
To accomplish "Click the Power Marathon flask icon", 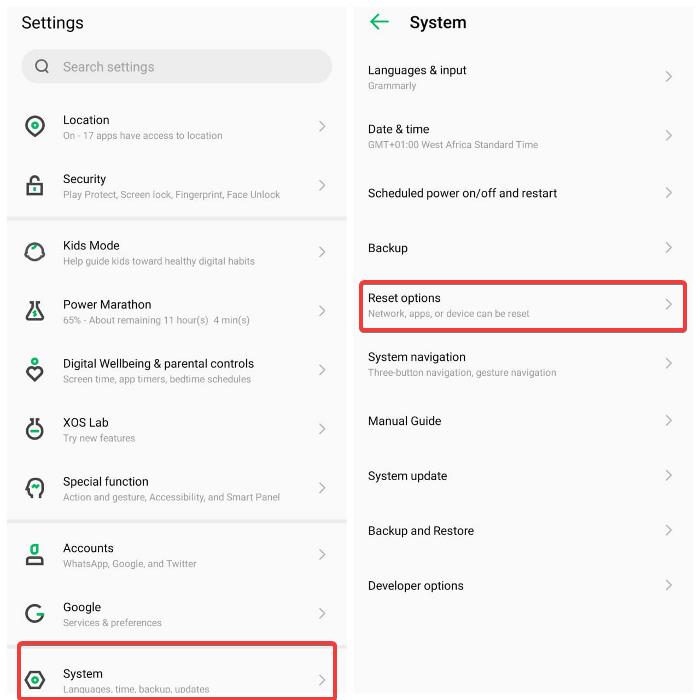I will (35, 311).
